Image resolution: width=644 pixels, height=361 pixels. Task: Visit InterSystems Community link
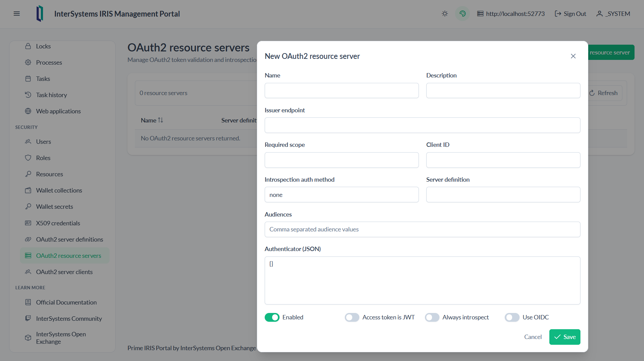pos(65,318)
